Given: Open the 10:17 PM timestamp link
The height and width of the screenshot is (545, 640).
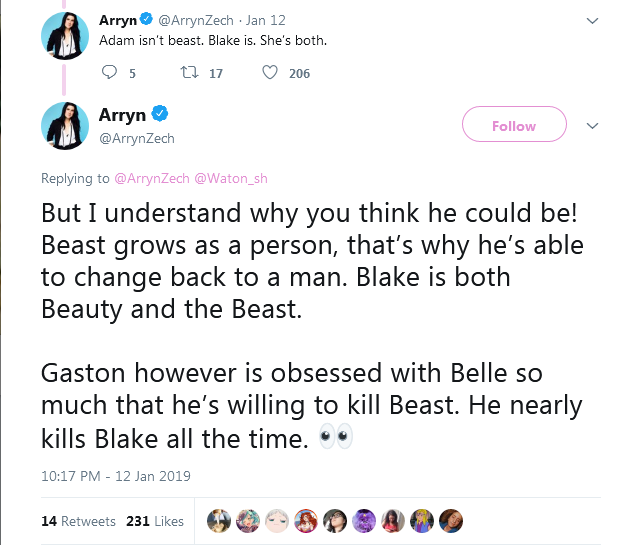Looking at the screenshot, I should pyautogui.click(x=116, y=476).
